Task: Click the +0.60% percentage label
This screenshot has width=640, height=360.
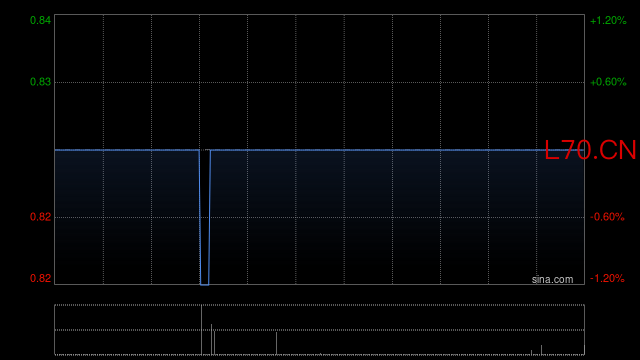Action: click(x=608, y=82)
